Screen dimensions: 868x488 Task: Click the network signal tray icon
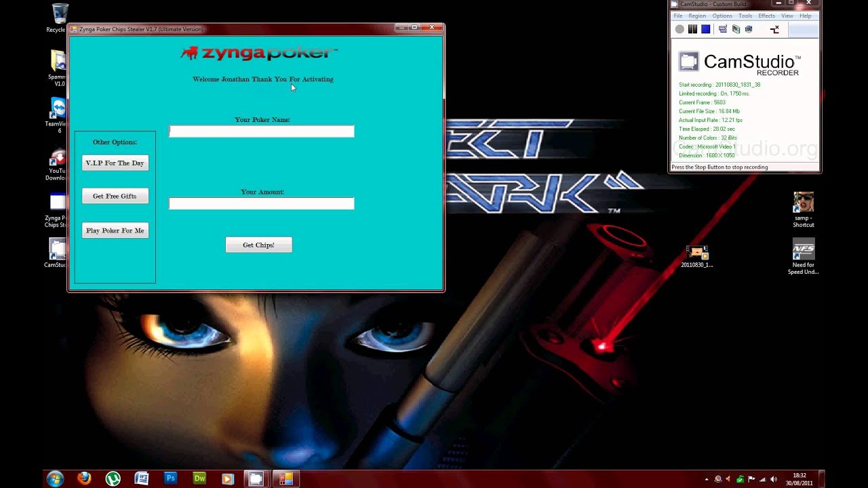[762, 479]
